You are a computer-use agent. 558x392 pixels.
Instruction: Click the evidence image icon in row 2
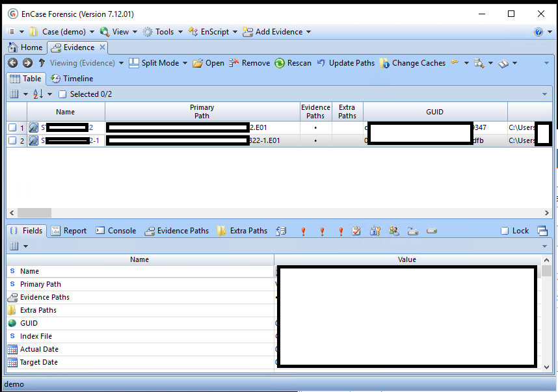pyautogui.click(x=33, y=140)
